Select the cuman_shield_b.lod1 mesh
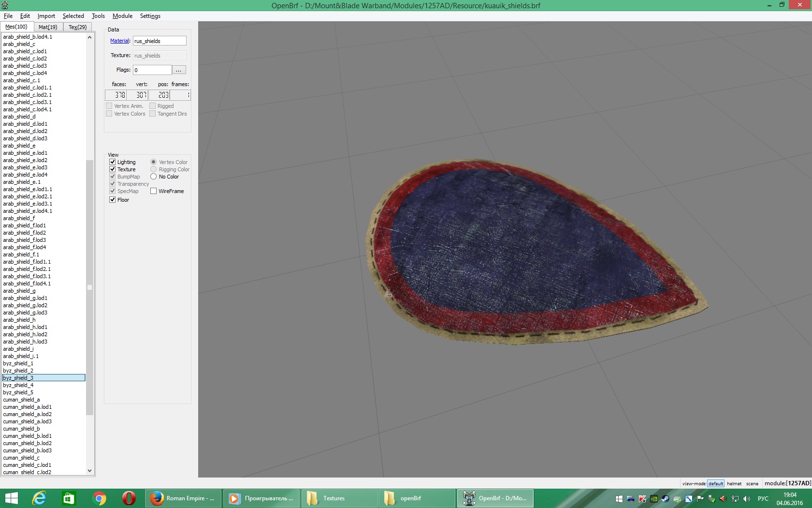This screenshot has width=812, height=508. point(43,436)
